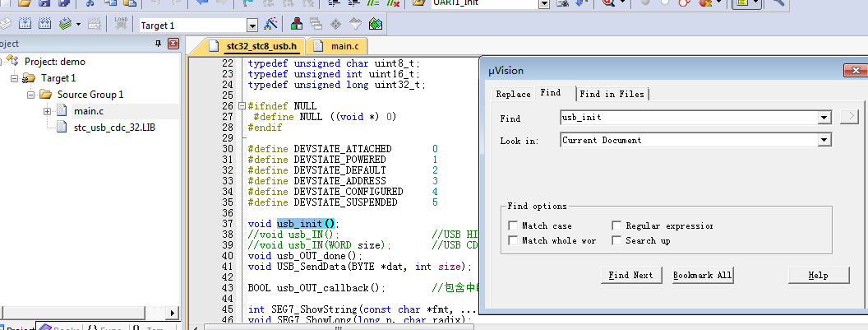Click the Comment Selection green slashes icon
This screenshot has width=868, height=330.
point(373,2)
